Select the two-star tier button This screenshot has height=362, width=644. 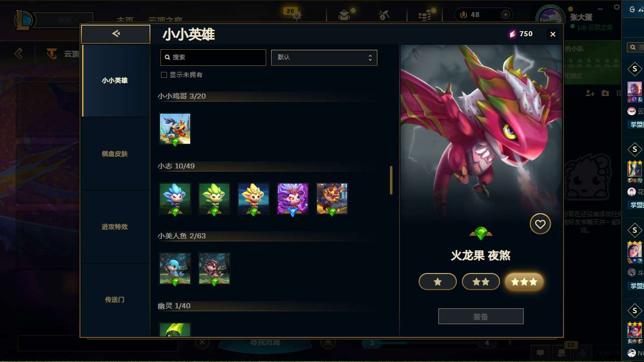click(x=481, y=282)
